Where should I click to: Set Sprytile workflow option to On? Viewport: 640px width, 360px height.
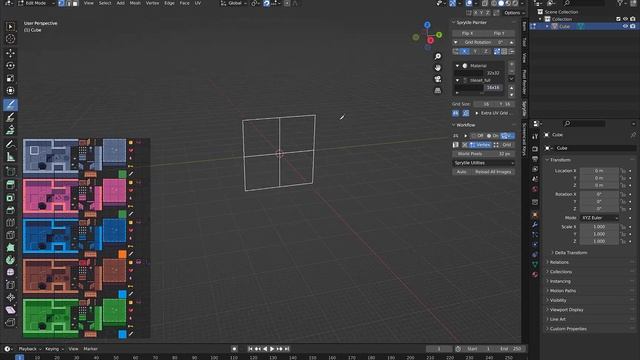coord(493,136)
